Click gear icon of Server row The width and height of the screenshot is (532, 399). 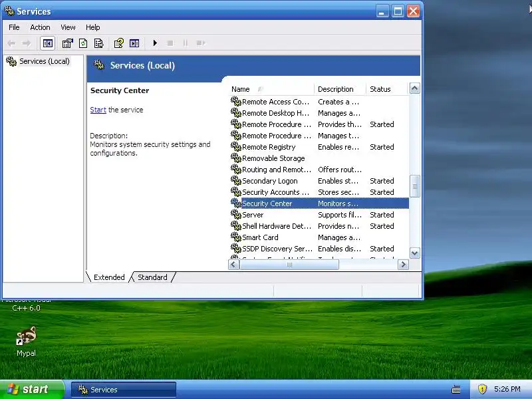tap(236, 214)
